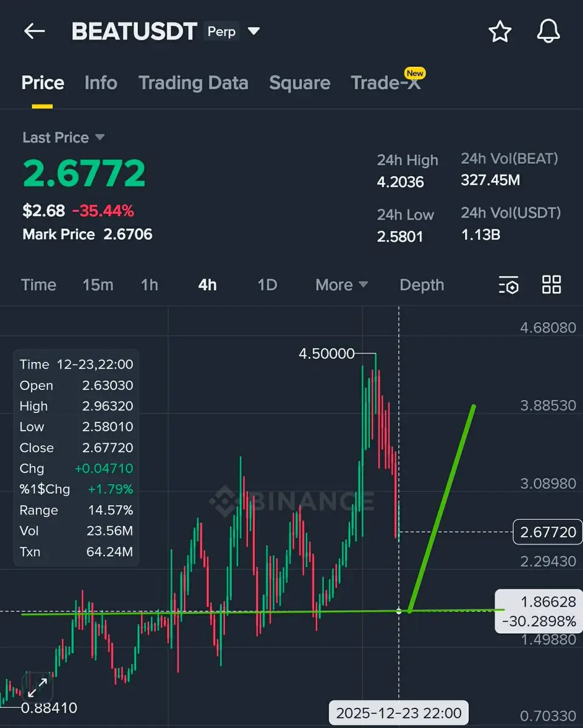Click the Range 14.57% row in candle info
Screen dimensions: 583x728
(76, 510)
